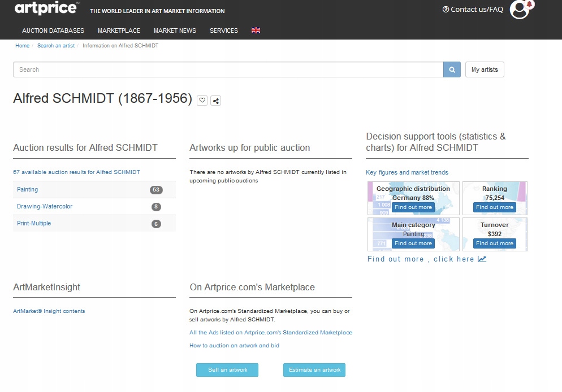Screen dimensions: 562x392
Task: Click the Estimate an artwork button
Action: tap(314, 370)
